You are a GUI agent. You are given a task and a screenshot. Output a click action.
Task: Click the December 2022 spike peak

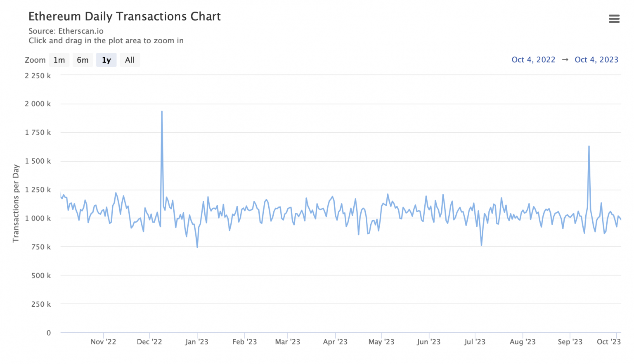tap(162, 112)
